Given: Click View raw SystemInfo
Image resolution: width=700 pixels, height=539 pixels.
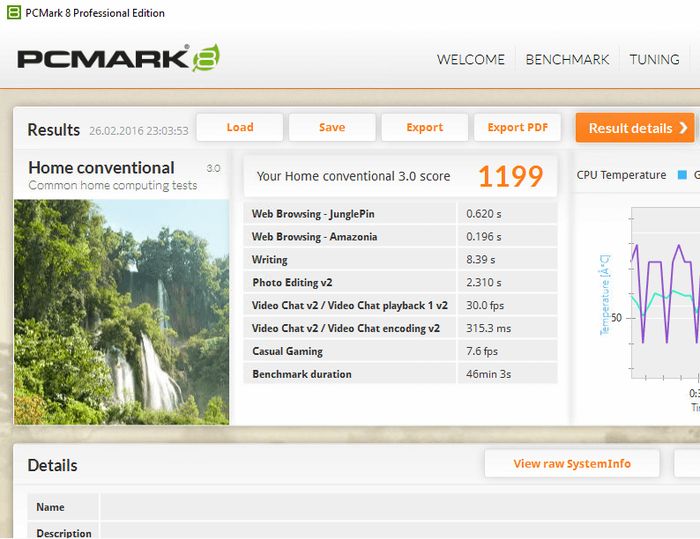Looking at the screenshot, I should click(572, 464).
